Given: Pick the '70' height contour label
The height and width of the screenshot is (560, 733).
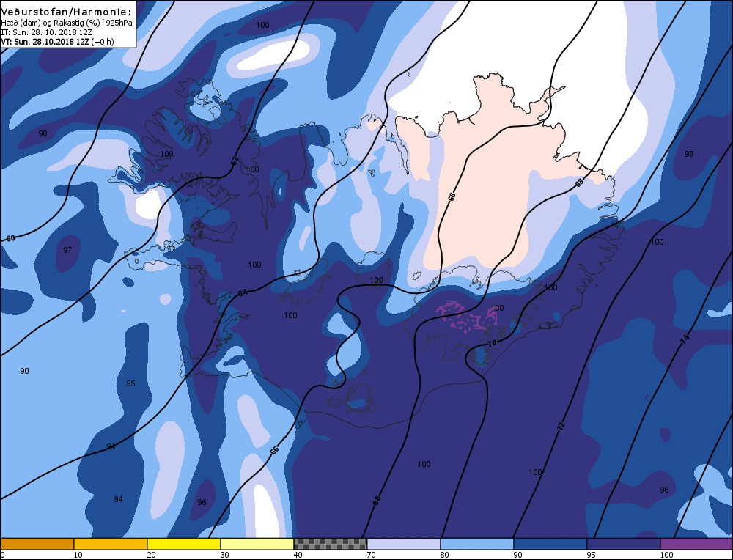Looking at the screenshot, I should [x=492, y=344].
